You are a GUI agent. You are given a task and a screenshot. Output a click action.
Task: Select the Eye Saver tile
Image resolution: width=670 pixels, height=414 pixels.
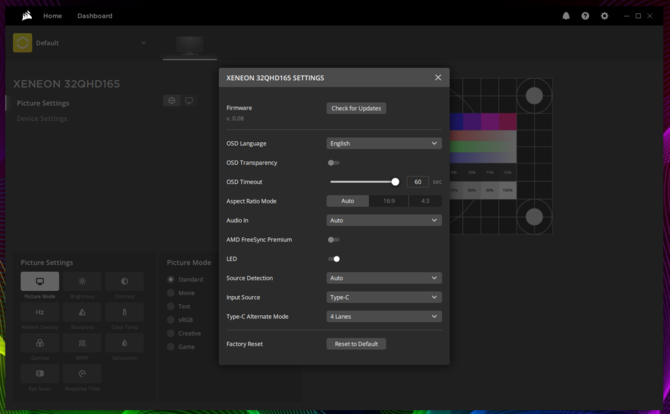(x=40, y=373)
